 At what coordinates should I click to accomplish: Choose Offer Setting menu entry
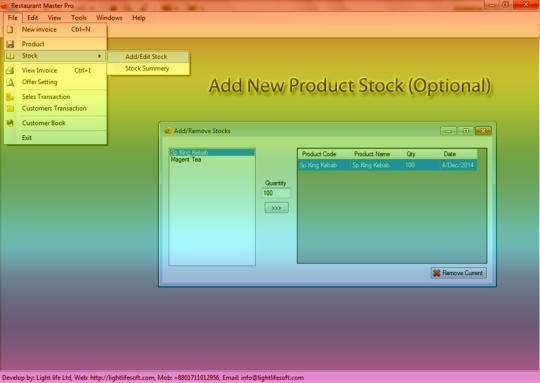click(55, 82)
